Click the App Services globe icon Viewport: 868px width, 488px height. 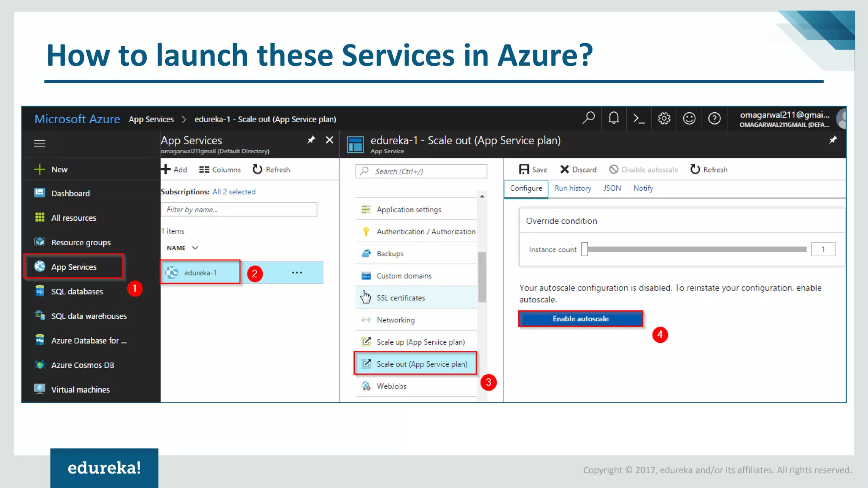[x=40, y=266]
